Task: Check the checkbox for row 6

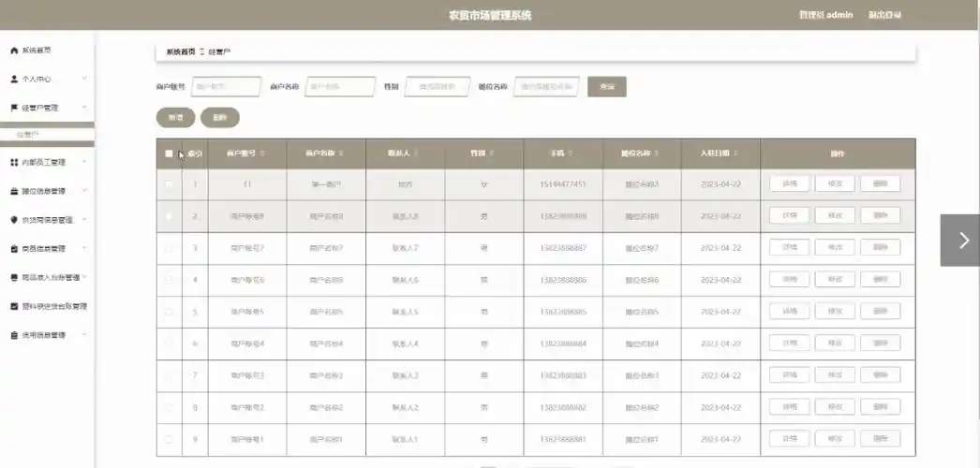Action: click(169, 344)
